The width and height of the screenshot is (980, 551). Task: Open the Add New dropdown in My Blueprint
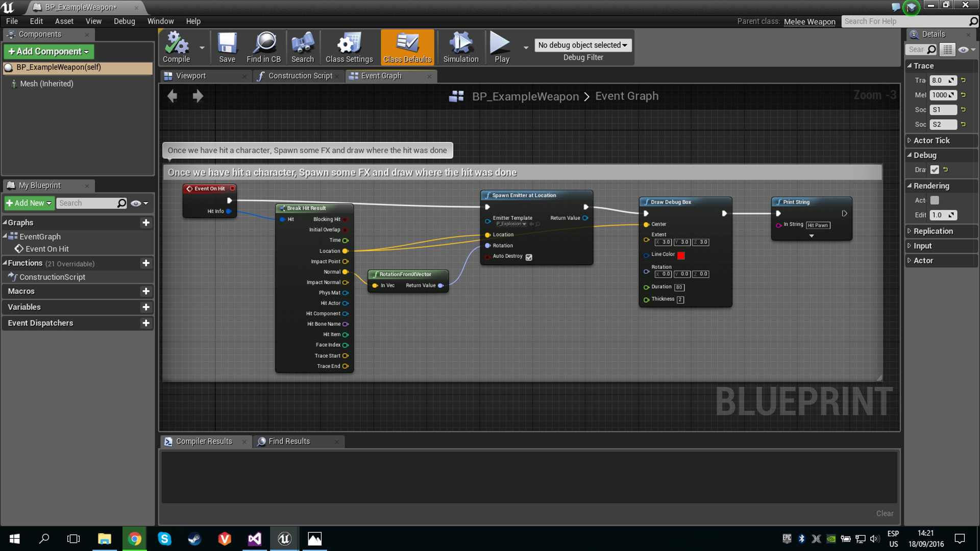tap(29, 203)
